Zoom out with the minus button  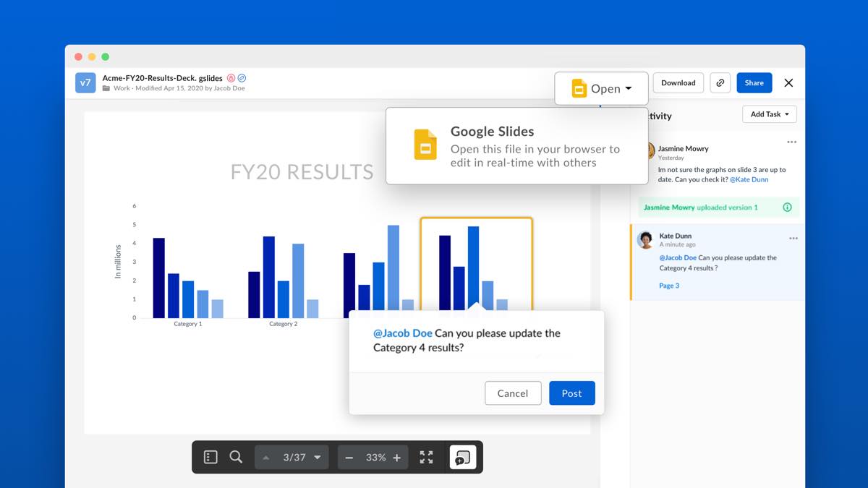click(349, 458)
